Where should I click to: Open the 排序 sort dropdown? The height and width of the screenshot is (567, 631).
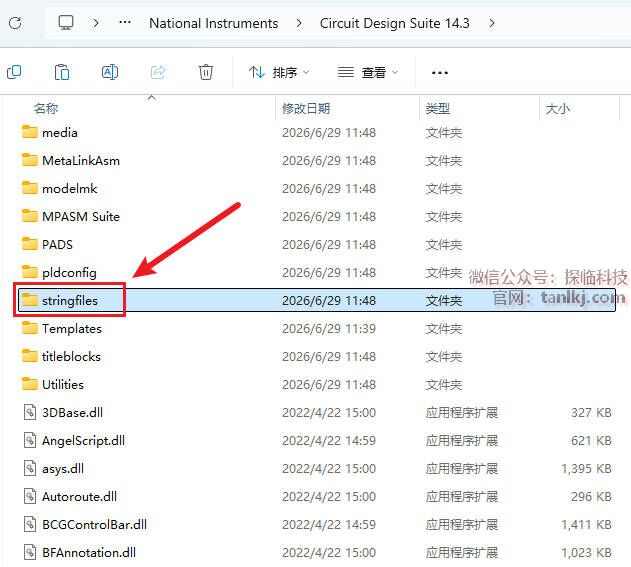tap(279, 72)
